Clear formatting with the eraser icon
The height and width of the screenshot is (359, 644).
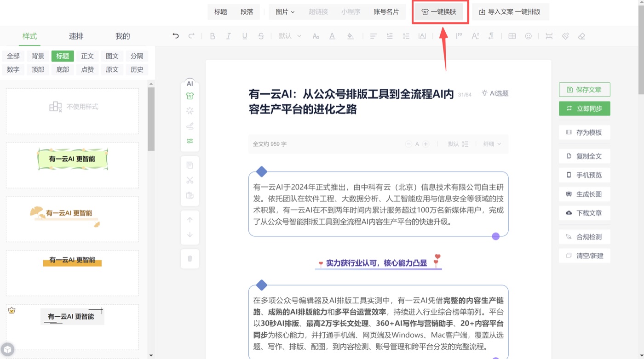[581, 36]
